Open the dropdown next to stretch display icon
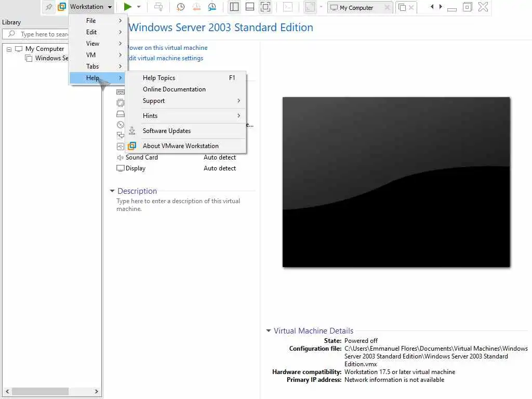Screen dimensions: 532x399 click(321, 7)
